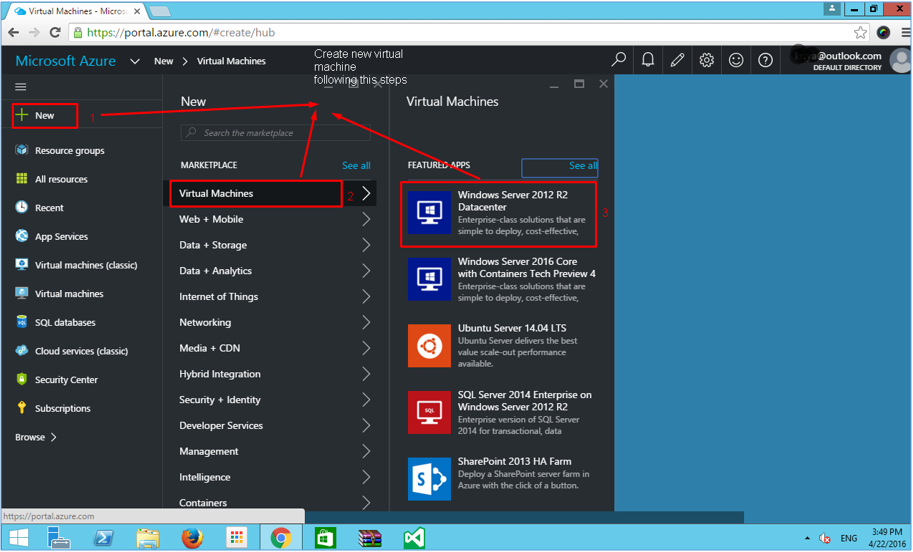Open the search magnifier in Azure header
Viewport: 913px width, 552px height.
[x=618, y=59]
